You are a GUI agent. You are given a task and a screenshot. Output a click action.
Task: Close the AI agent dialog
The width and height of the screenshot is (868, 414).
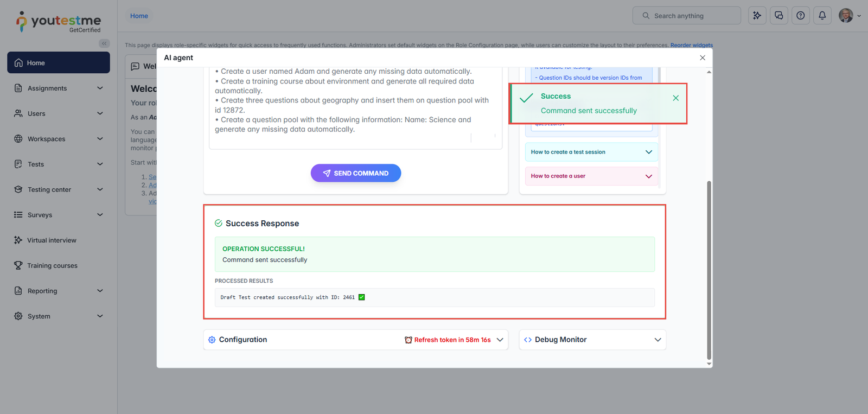pos(703,58)
